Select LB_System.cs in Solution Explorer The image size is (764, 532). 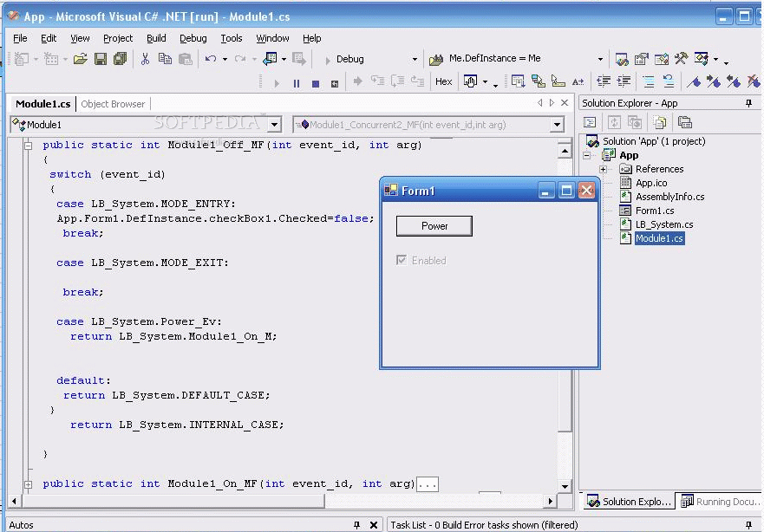pyautogui.click(x=664, y=224)
